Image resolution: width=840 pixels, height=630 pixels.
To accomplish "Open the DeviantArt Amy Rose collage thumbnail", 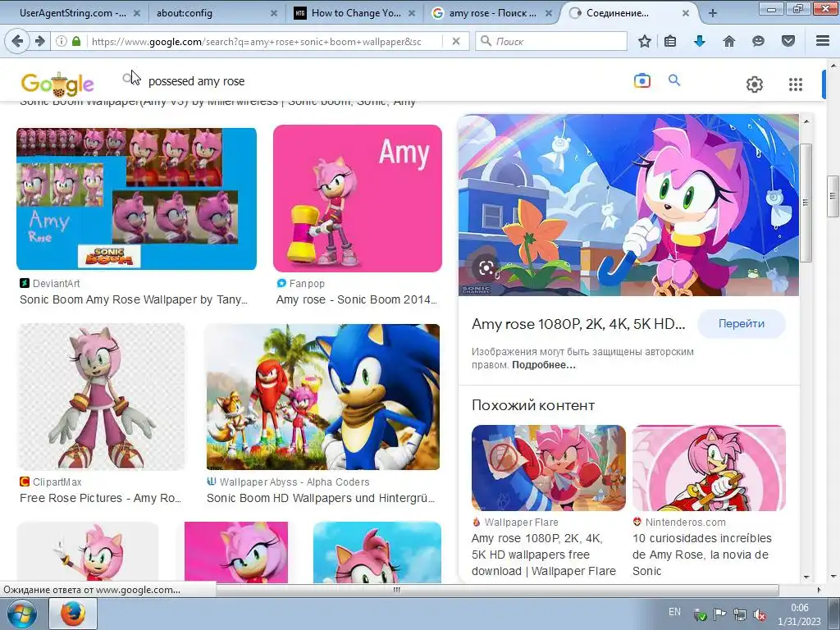I will (x=137, y=199).
